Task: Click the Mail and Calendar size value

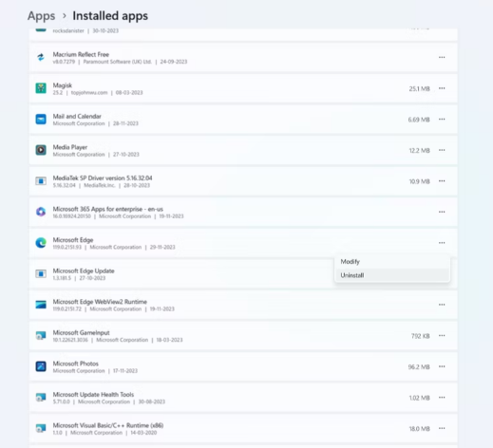Action: 419,120
